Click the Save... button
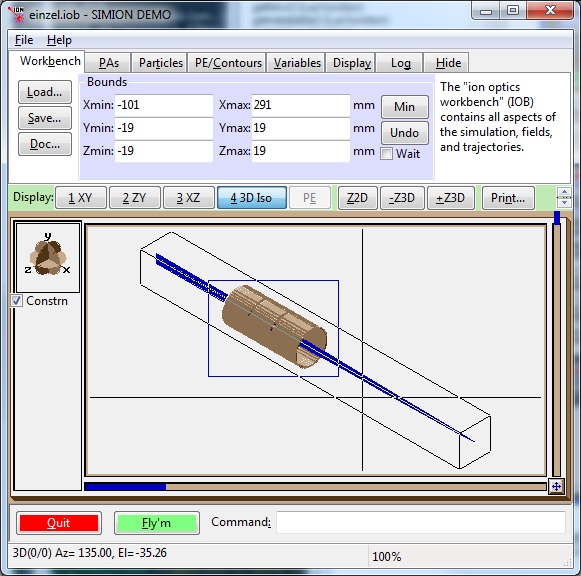The height and width of the screenshot is (576, 581). (45, 118)
